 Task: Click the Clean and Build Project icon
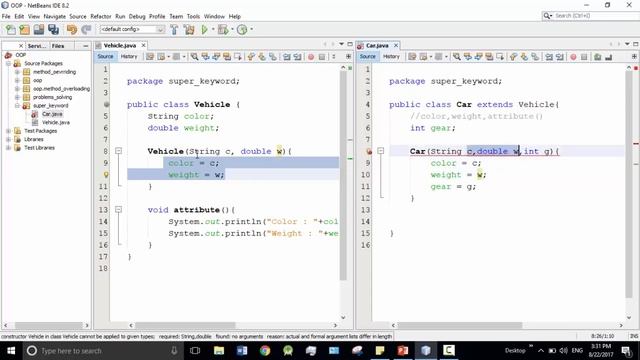coord(189,29)
